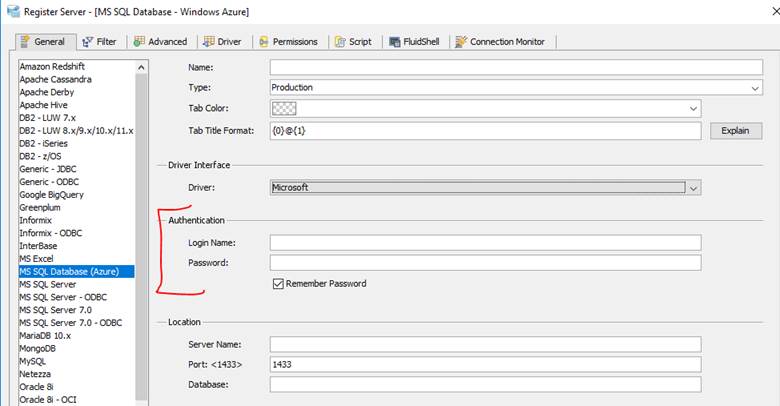Click the Advanced tab icon
This screenshot has height=406, width=780.
click(x=139, y=42)
